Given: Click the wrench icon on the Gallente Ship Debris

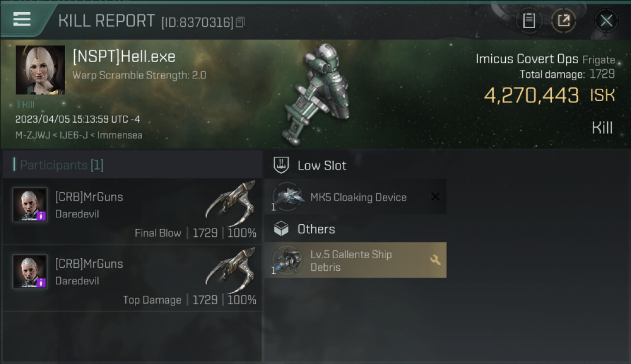Looking at the screenshot, I should click(x=435, y=260).
